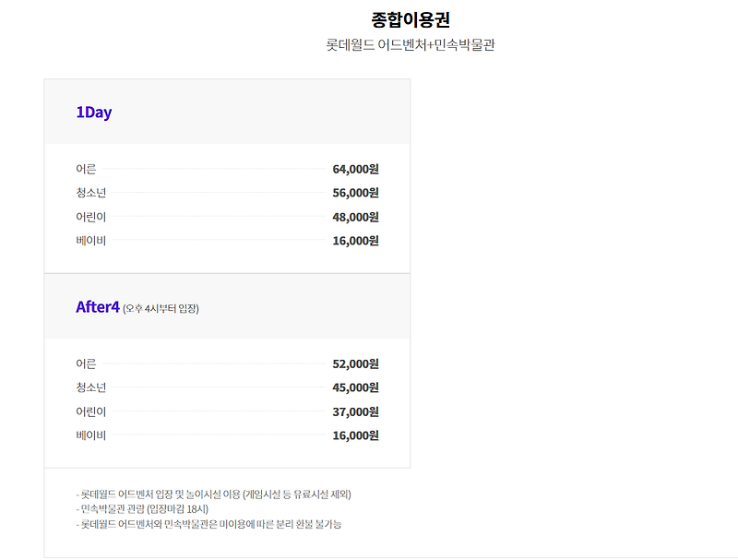
Task: Select the After4 베이비 label
Action: click(90, 435)
